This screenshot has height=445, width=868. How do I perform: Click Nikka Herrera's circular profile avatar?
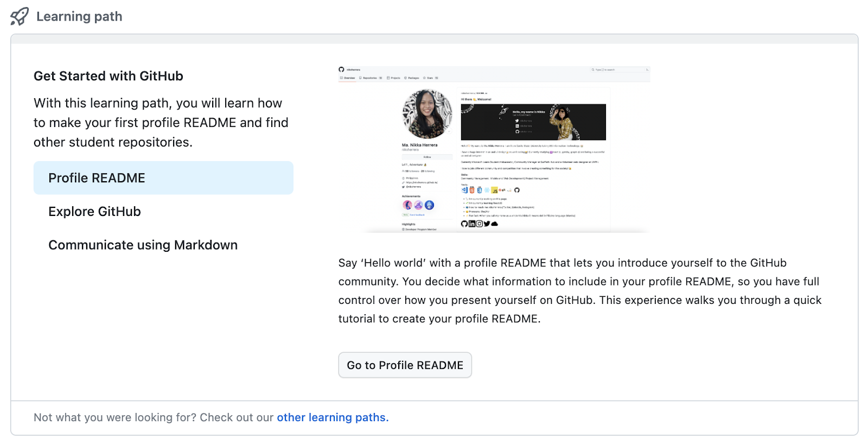427,114
